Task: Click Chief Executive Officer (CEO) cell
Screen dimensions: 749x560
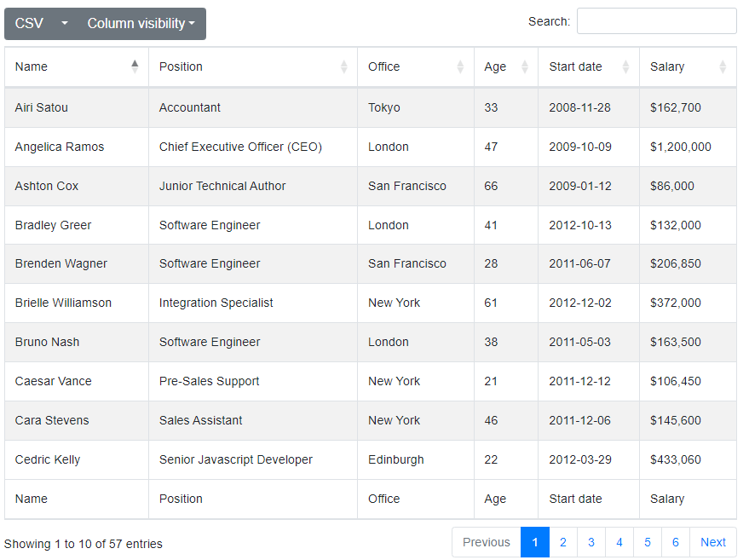Action: click(x=253, y=147)
